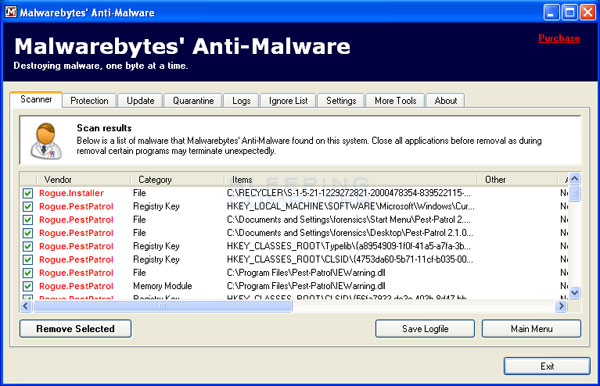Image resolution: width=600 pixels, height=386 pixels.
Task: Click the horizontal scrollbar right arrow
Action: click(561, 306)
